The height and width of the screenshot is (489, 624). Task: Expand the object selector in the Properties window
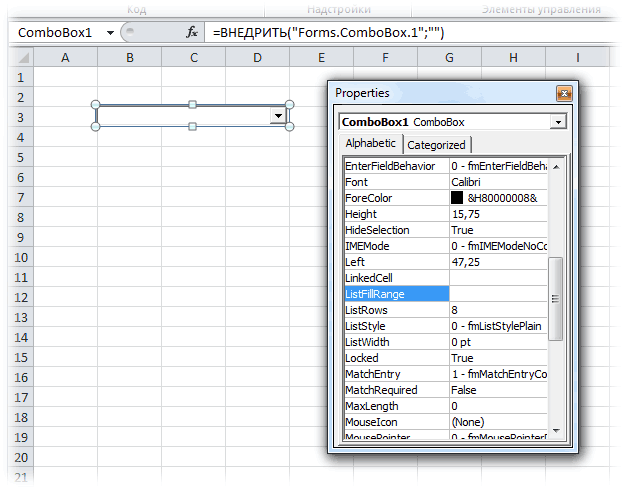click(x=557, y=122)
